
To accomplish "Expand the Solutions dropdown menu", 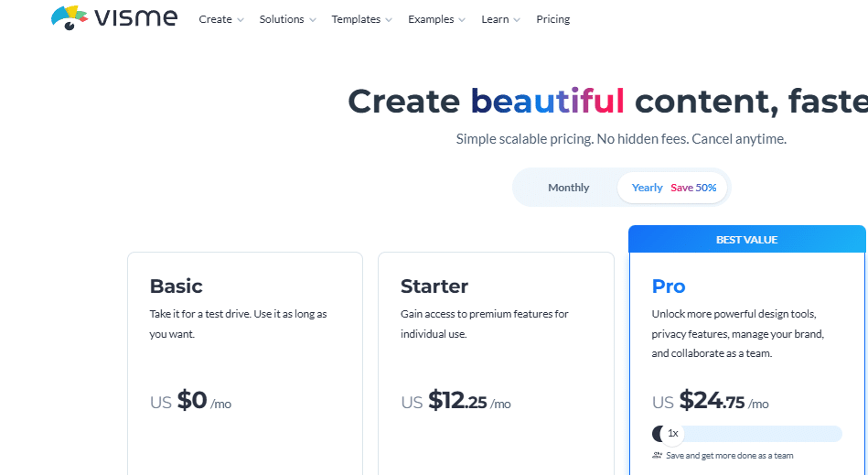I will (x=288, y=19).
